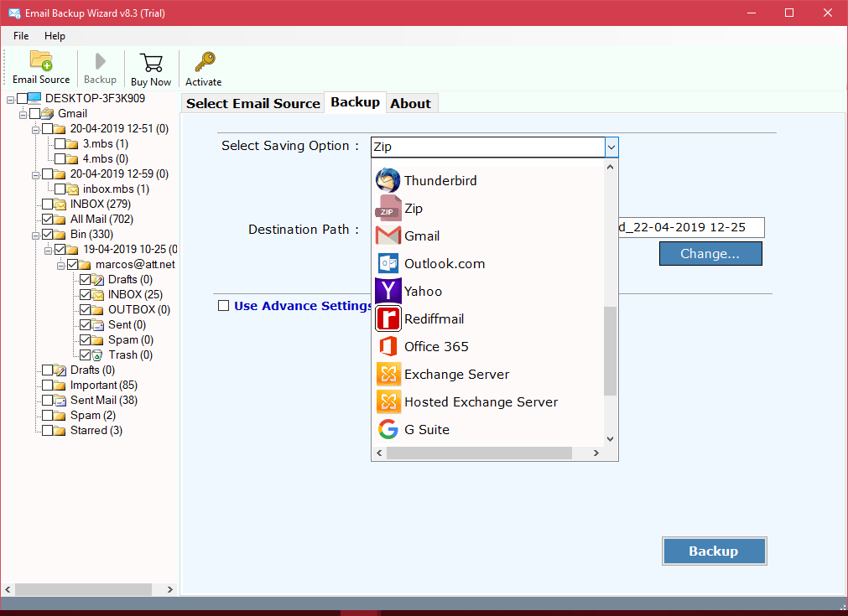848x616 pixels.
Task: Click the Email Backup Wizard title bar icon
Action: (14, 13)
